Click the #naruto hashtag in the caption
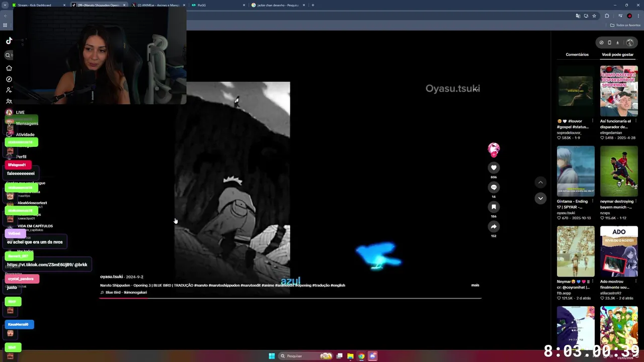 coord(202,285)
